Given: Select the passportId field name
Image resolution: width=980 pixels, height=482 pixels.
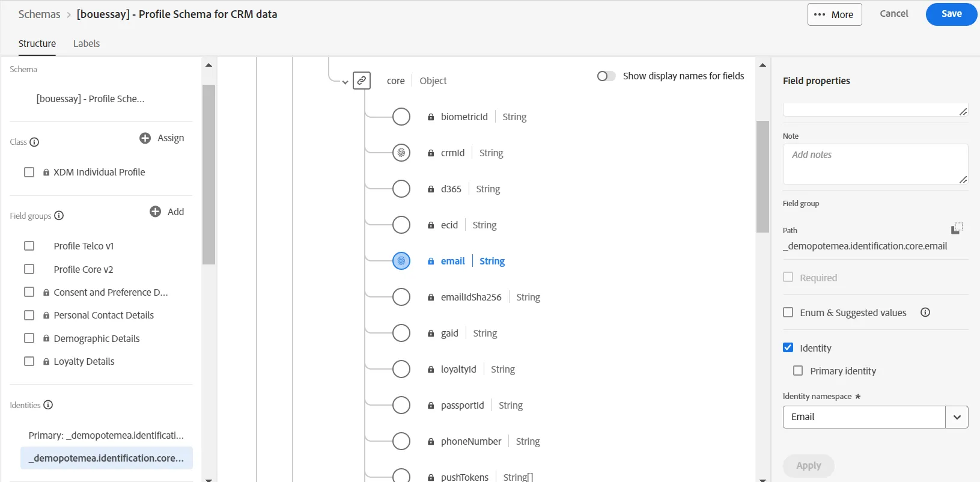Looking at the screenshot, I should click(463, 405).
